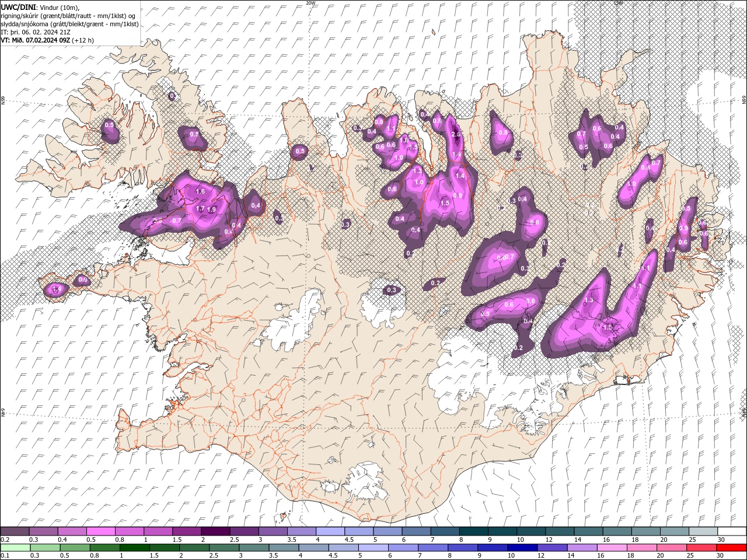Select deep blue lower legend swatch starting at 10

click(x=522, y=548)
